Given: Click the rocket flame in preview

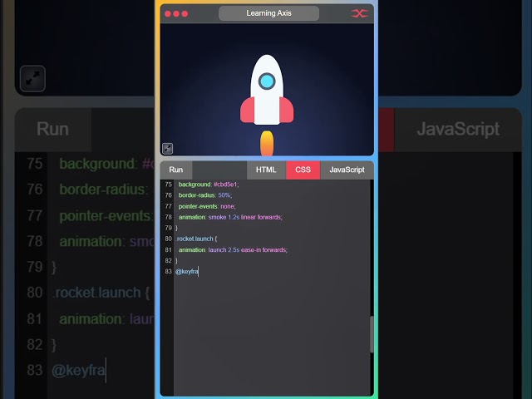Looking at the screenshot, I should [267, 143].
